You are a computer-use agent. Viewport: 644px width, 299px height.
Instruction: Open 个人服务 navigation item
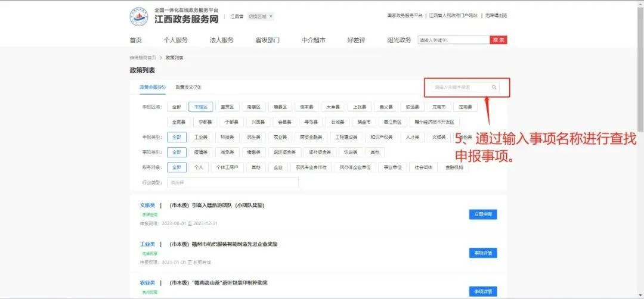tap(176, 40)
